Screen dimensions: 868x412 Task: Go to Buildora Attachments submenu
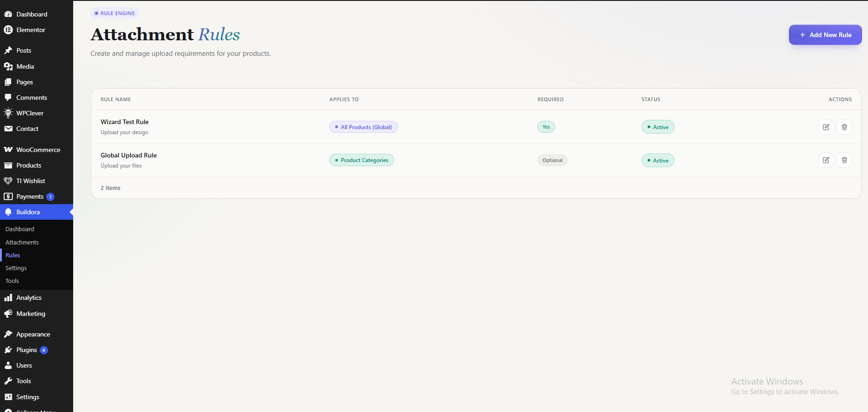pos(22,242)
